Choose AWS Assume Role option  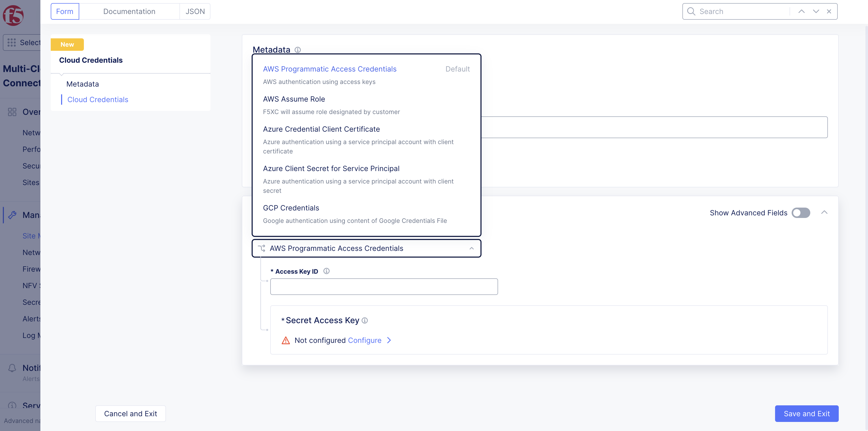pyautogui.click(x=294, y=99)
